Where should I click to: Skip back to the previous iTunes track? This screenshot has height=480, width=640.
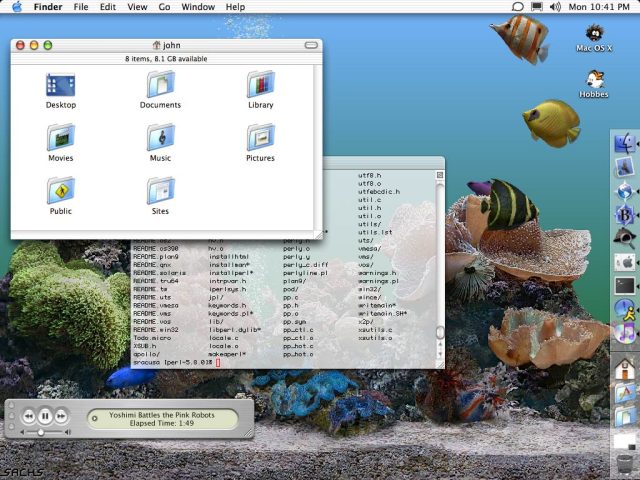click(29, 416)
